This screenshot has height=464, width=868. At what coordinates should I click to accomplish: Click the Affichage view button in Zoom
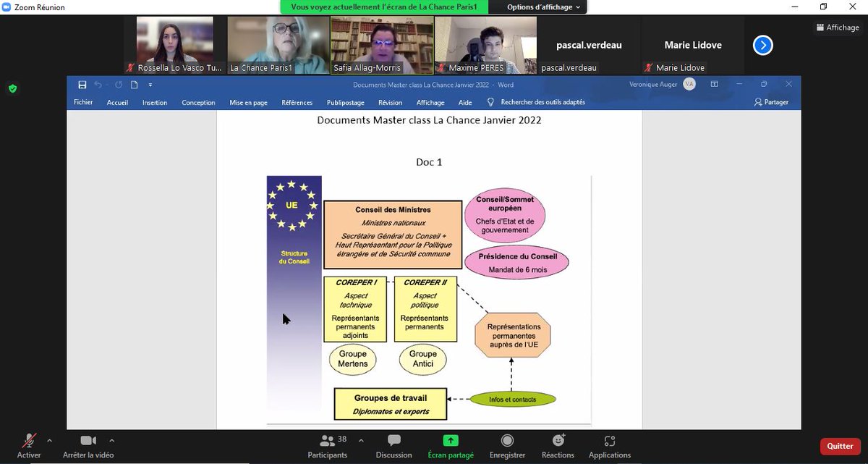[x=838, y=28]
